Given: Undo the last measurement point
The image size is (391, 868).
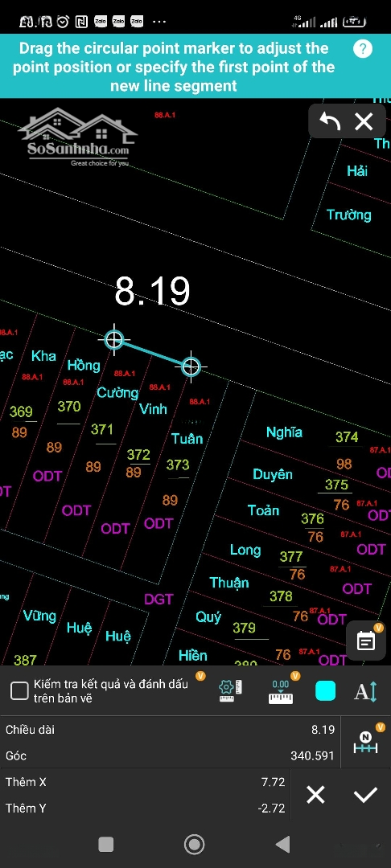Looking at the screenshot, I should pyautogui.click(x=330, y=121).
